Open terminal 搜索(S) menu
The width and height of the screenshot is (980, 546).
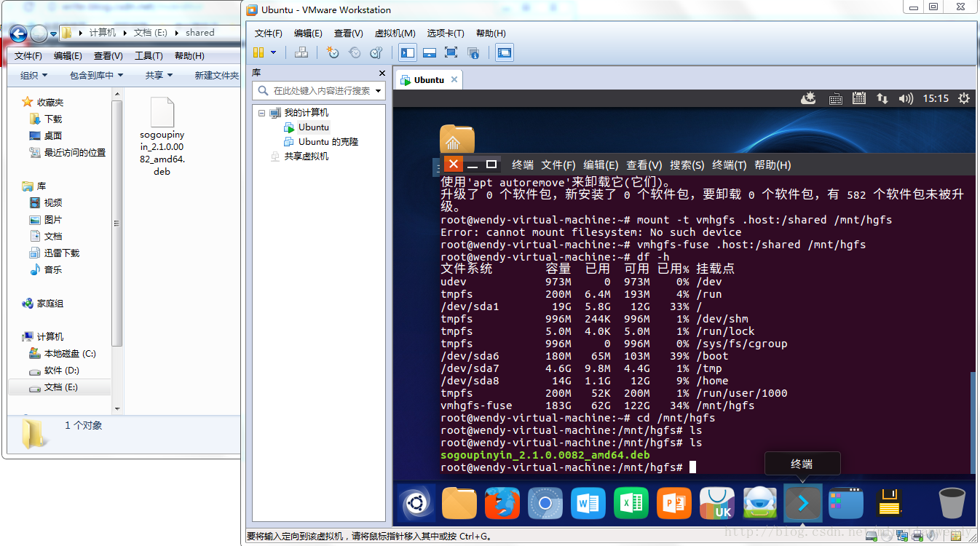tap(687, 165)
